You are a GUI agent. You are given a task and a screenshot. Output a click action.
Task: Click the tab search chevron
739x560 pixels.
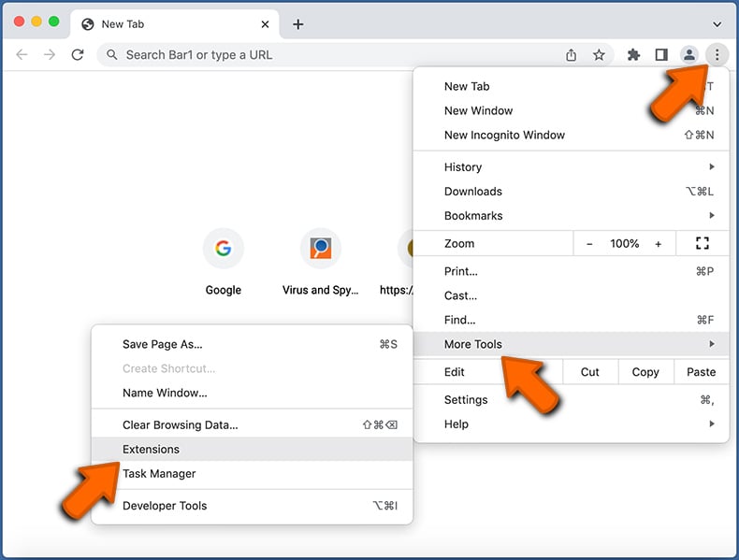click(717, 24)
